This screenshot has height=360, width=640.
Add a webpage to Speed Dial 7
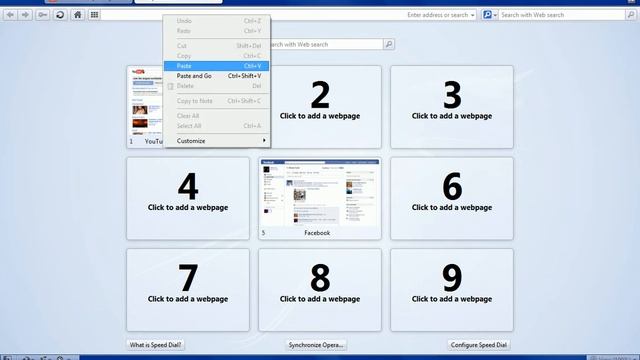(188, 290)
